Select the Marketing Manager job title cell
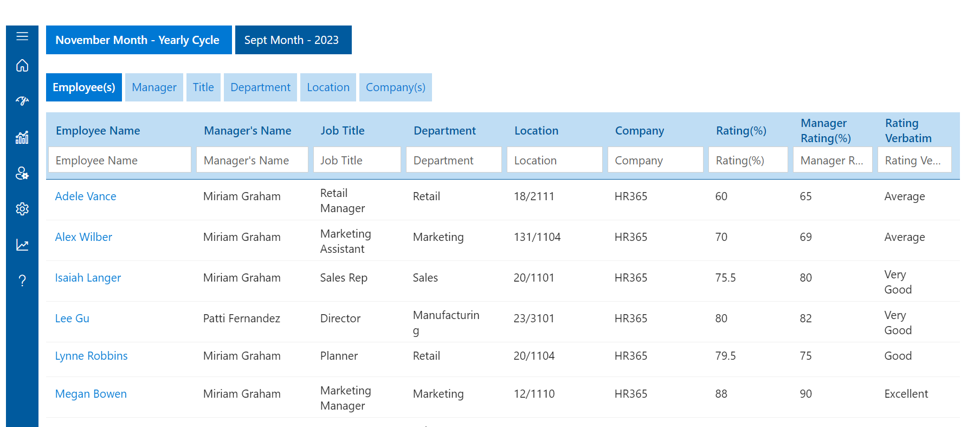980x427 pixels. coord(345,398)
